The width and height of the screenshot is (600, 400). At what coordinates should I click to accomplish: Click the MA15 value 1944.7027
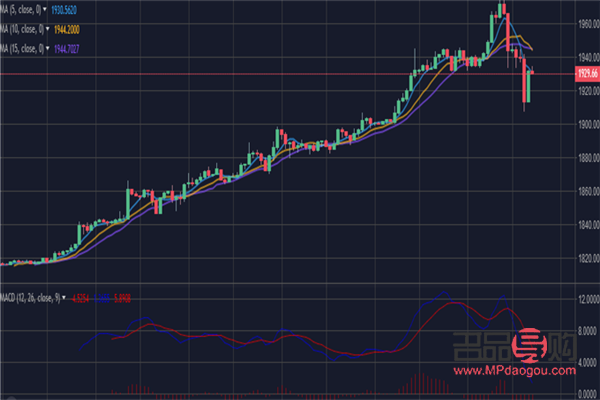tap(67, 49)
